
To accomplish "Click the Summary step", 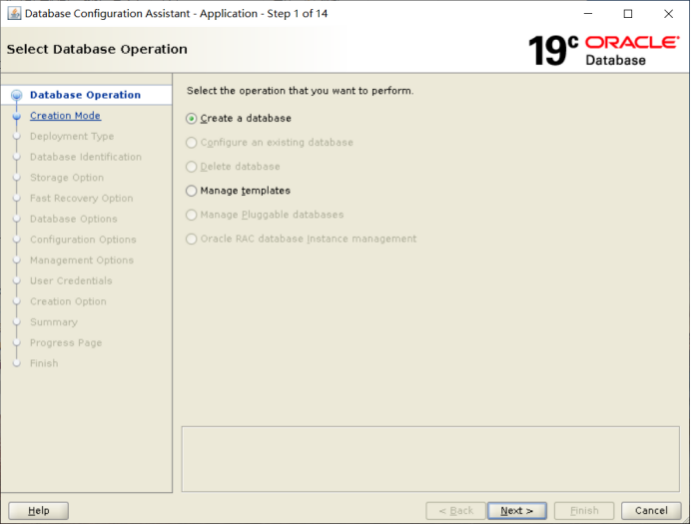I will point(54,322).
